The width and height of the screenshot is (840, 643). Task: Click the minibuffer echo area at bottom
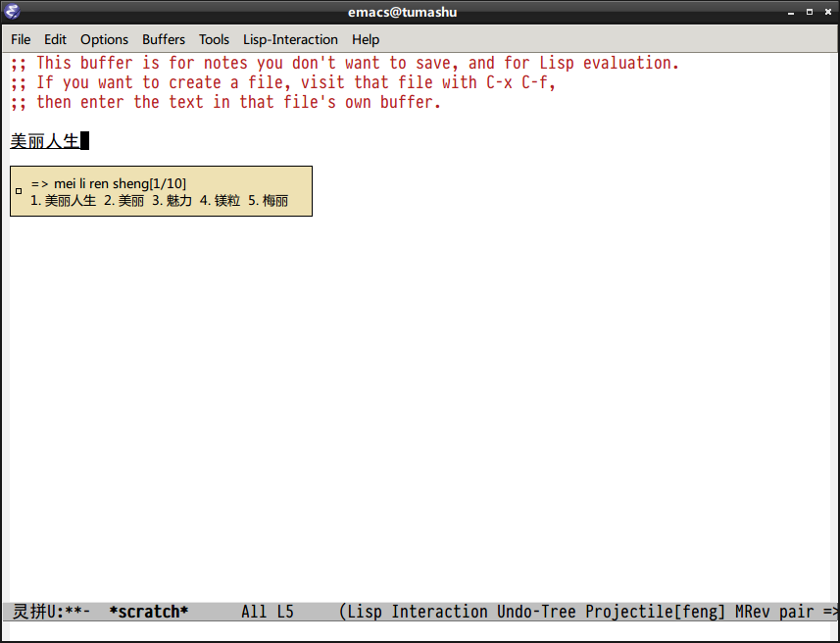tap(420, 631)
